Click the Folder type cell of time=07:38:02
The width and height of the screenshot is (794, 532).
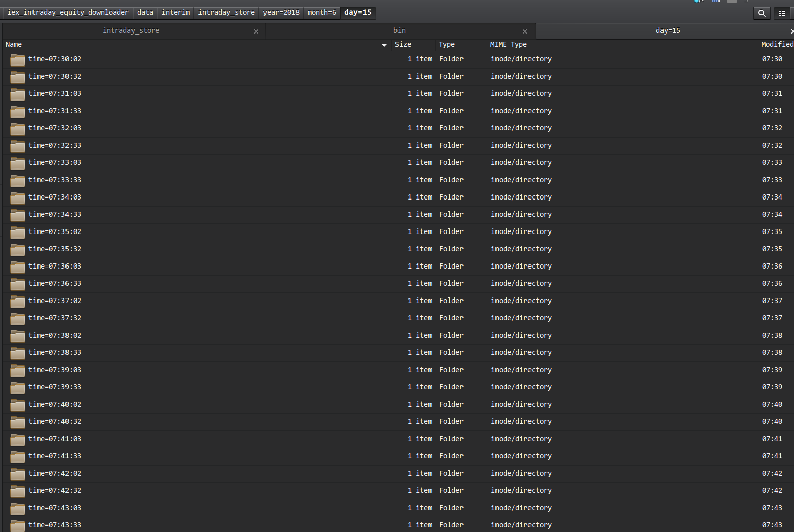451,335
